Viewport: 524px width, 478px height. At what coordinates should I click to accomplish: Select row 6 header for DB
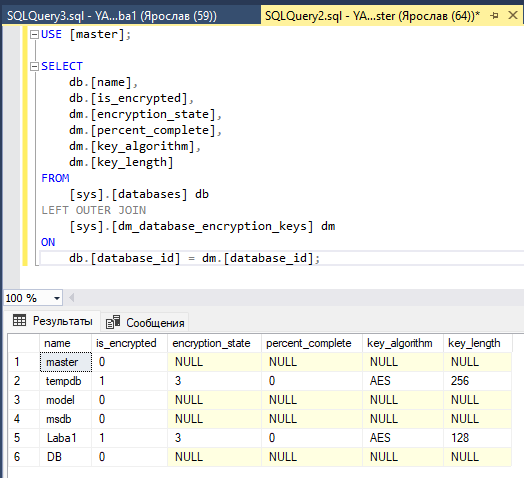coord(23,457)
